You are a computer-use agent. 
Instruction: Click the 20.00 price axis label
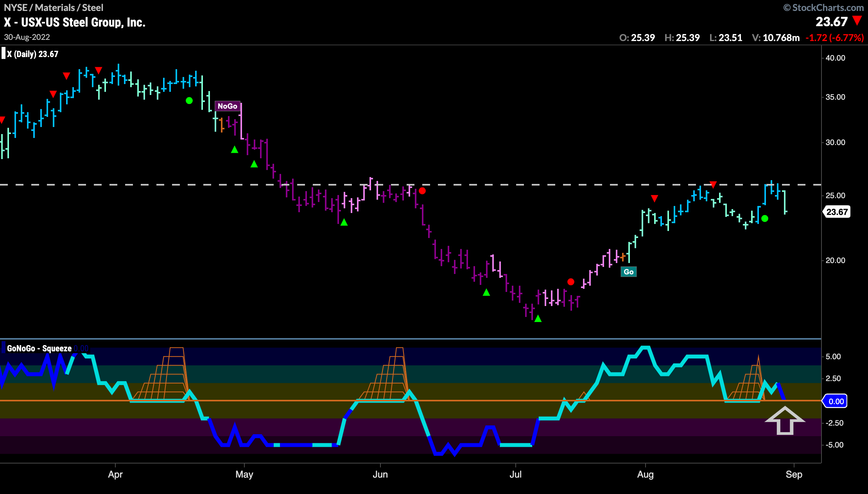[836, 260]
